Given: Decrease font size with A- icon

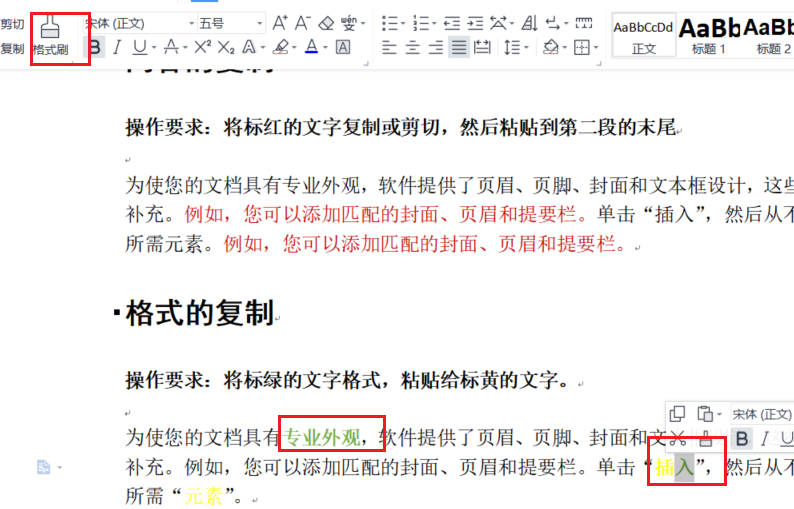Looking at the screenshot, I should tap(303, 22).
